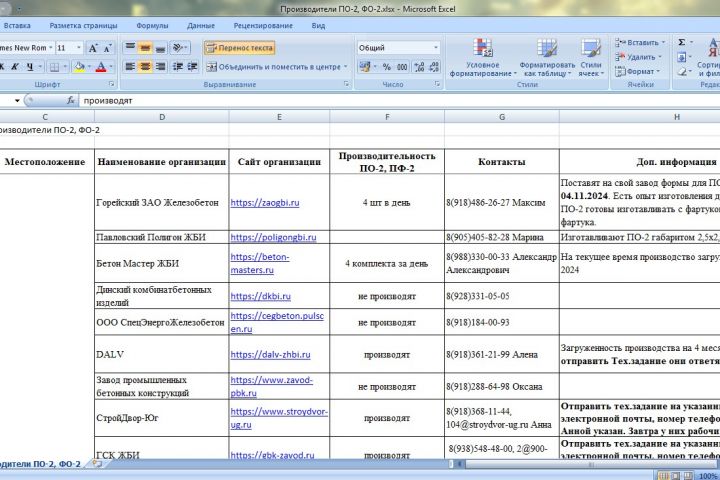Screen dimensions: 720x480
Task: Decrease font size with the small A button
Action: pyautogui.click(x=107, y=48)
